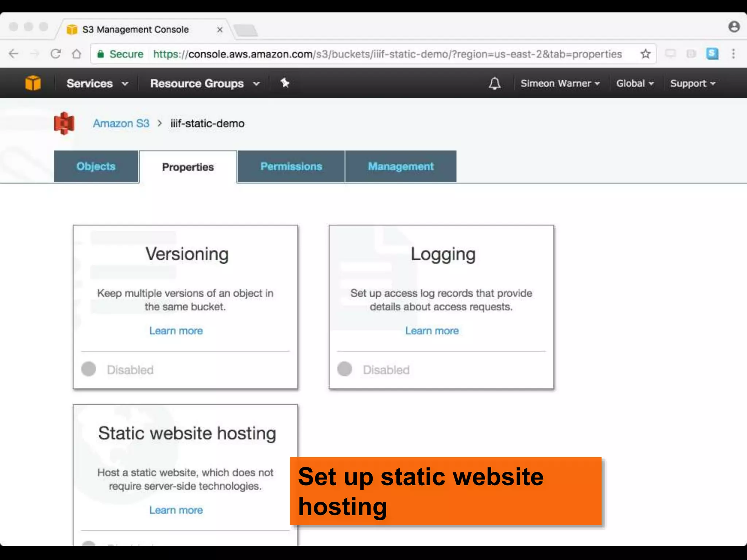Open the Versioning card heading
This screenshot has height=560, width=747.
187,254
